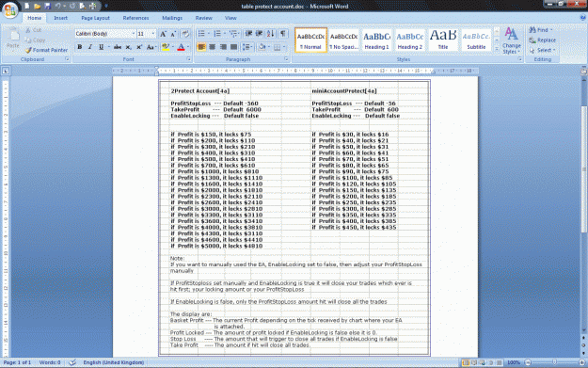
Task: Open the Office Button menu
Action: (x=10, y=10)
